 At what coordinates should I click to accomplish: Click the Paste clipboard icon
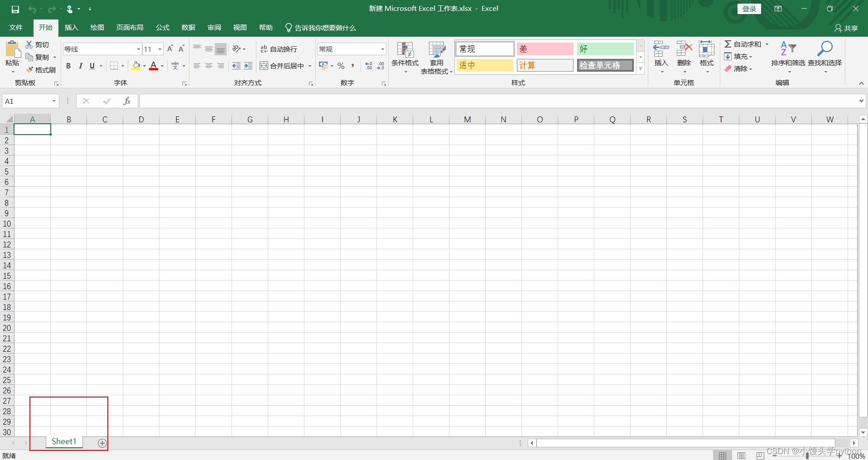click(12, 48)
